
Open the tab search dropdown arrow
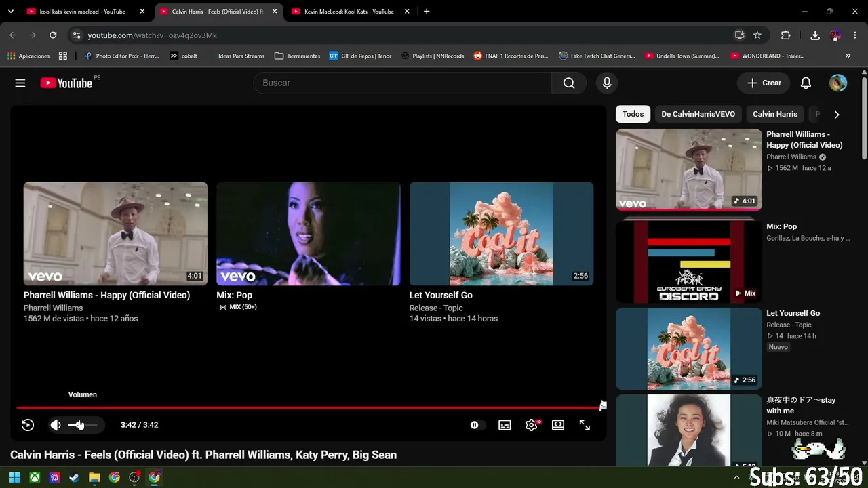(10, 12)
